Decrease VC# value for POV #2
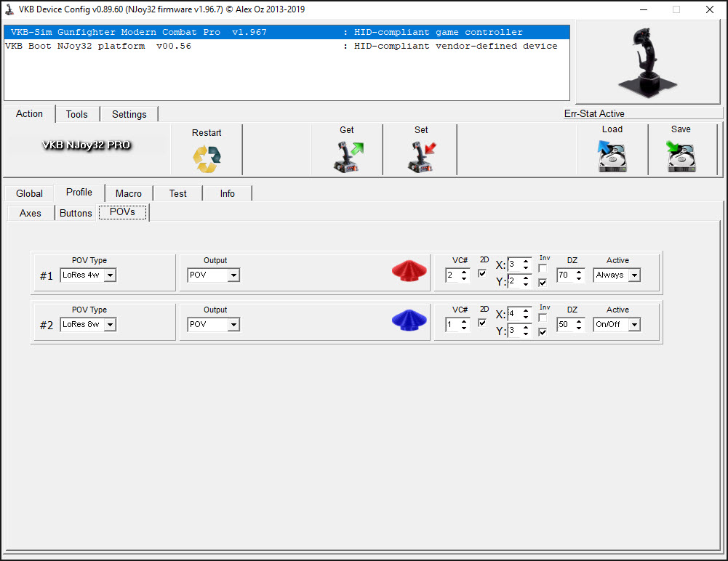This screenshot has width=728, height=561. [464, 328]
